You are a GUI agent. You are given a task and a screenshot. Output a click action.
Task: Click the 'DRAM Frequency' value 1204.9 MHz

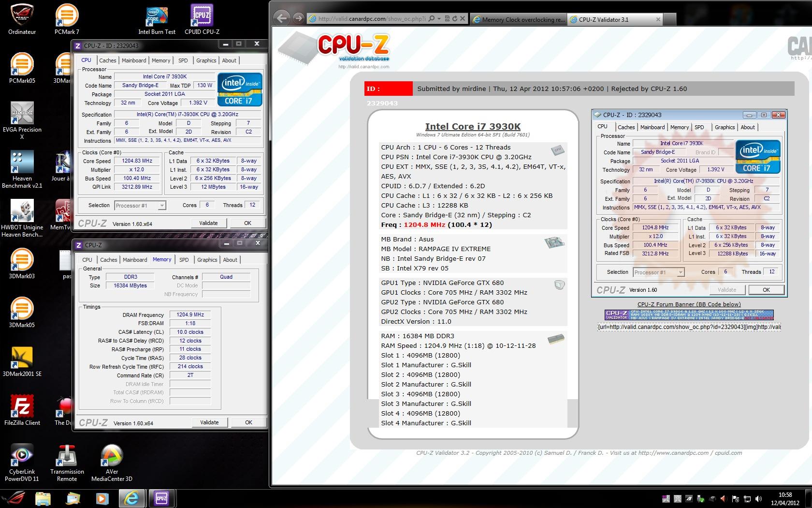tap(190, 314)
